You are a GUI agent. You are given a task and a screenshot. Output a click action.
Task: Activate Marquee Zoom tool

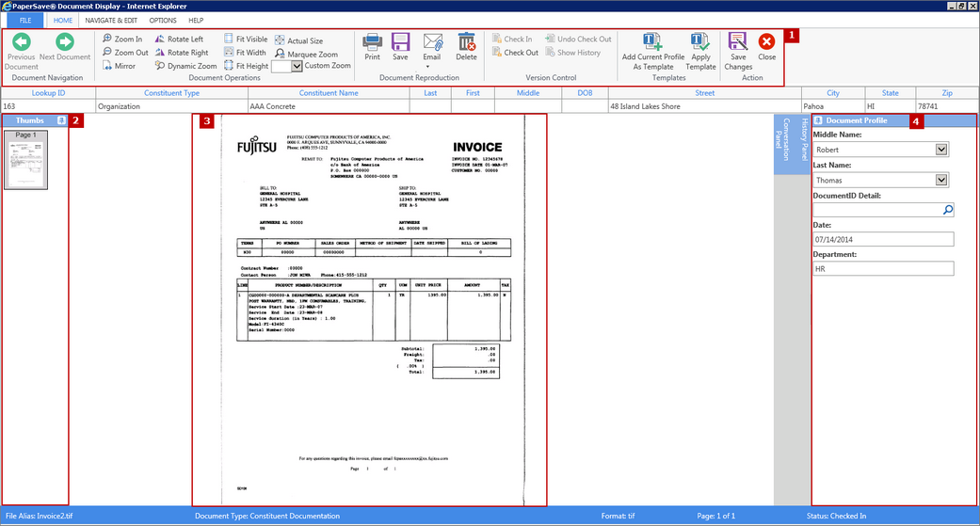click(x=306, y=55)
